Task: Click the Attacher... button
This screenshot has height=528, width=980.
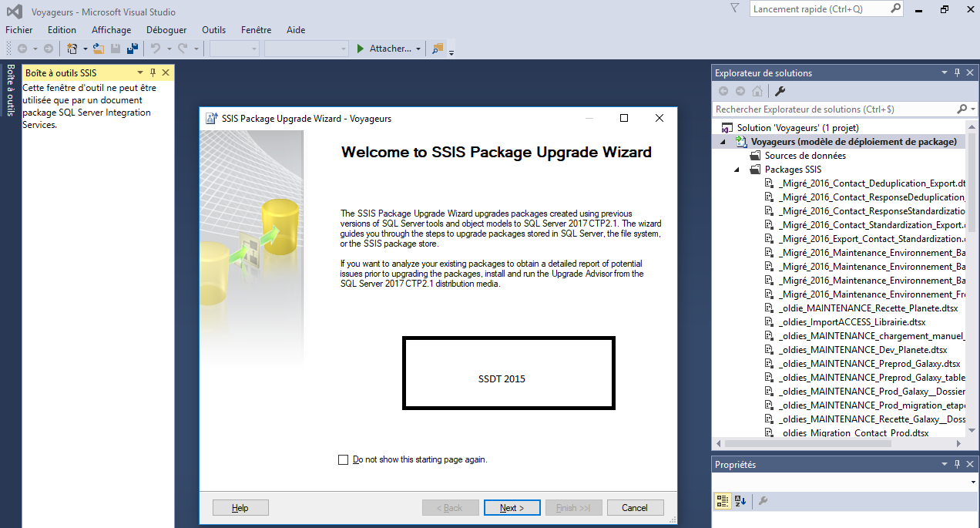Action: coord(390,49)
